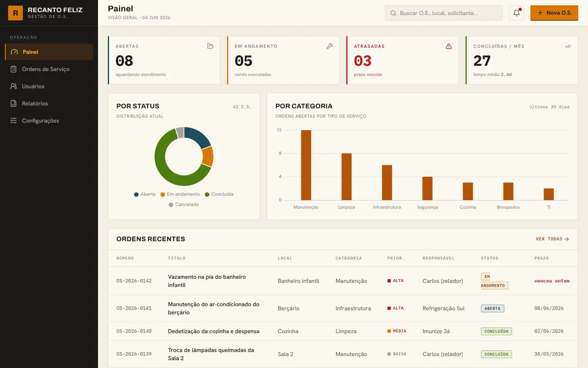
Task: Toggle the Concluída legend item in donut chart
Action: (x=219, y=194)
